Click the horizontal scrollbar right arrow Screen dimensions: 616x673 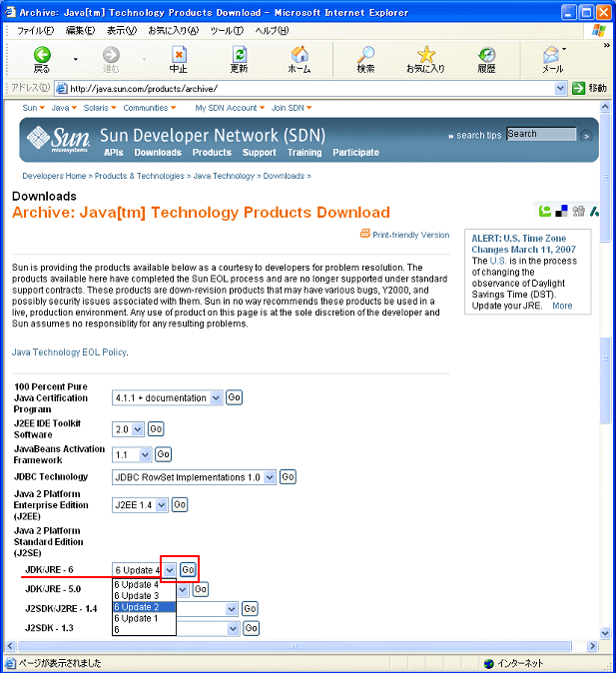tap(592, 646)
